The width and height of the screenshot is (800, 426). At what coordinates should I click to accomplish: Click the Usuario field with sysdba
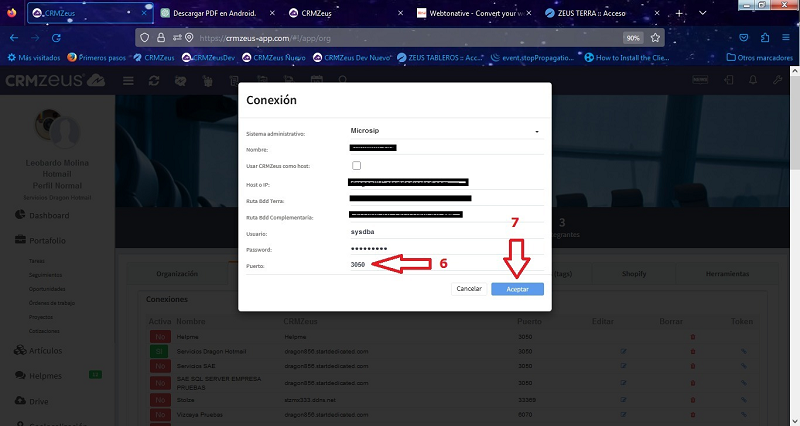444,232
